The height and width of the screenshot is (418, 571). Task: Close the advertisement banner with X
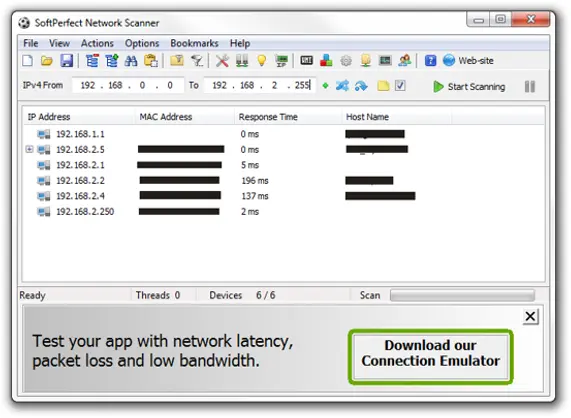[531, 316]
